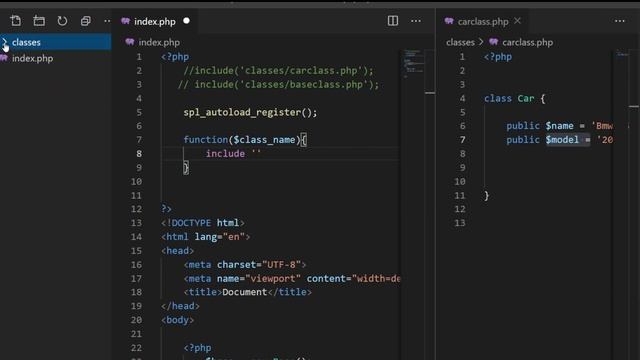Image resolution: width=640 pixels, height=360 pixels.
Task: Click the minimap in carclass.php editor
Action: click(x=622, y=54)
